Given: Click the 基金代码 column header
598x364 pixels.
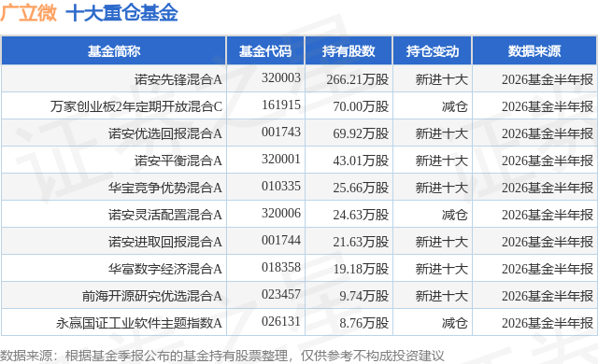Looking at the screenshot, I should pos(265,50).
